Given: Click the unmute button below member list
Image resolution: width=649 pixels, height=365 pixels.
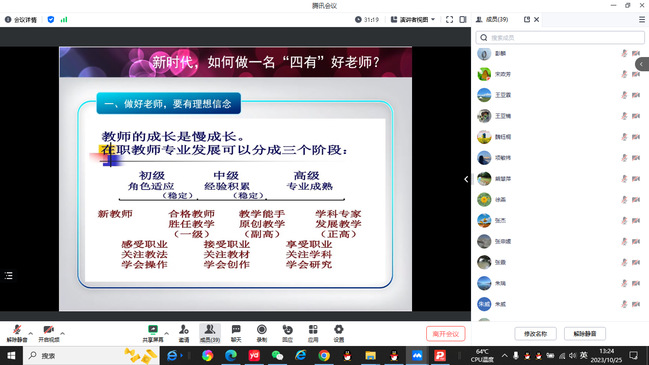Looking at the screenshot, I should (585, 334).
